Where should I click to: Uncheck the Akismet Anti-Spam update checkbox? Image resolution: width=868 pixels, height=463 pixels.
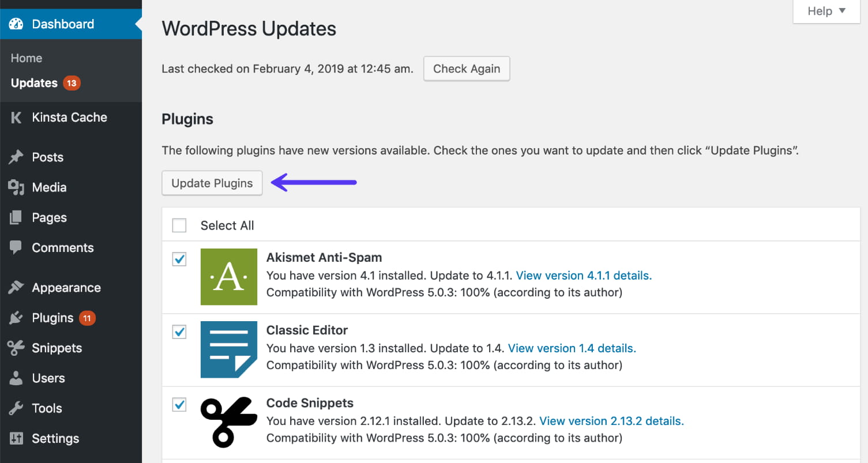[x=179, y=259]
